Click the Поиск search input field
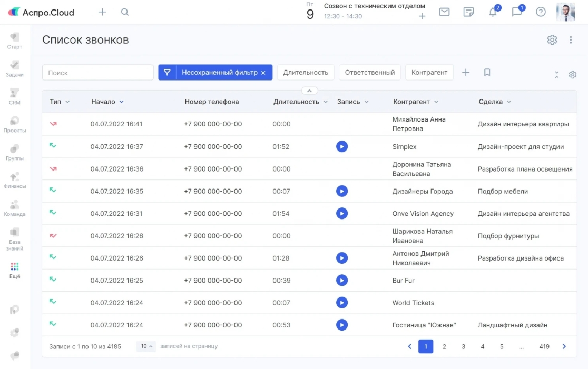This screenshot has width=588, height=369. [x=97, y=73]
